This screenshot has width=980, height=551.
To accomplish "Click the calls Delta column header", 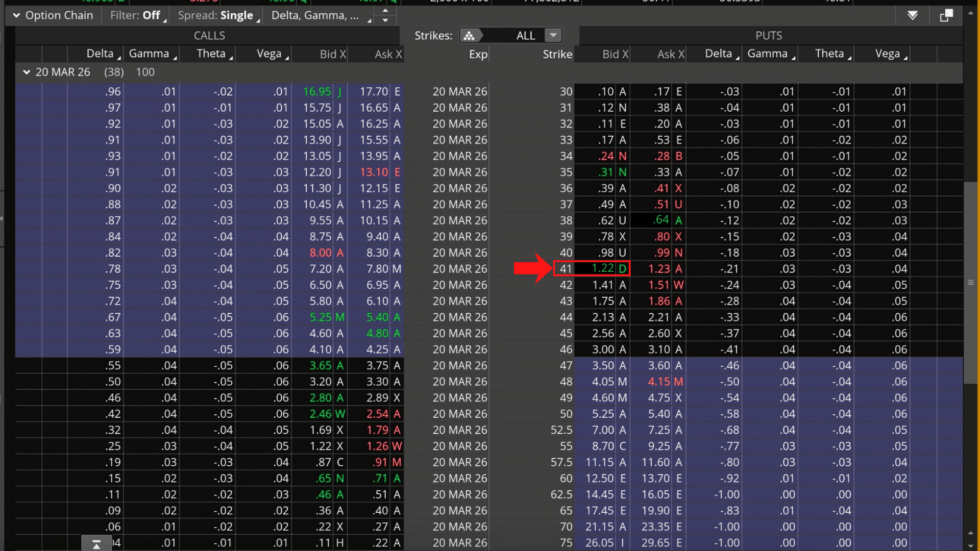I will 100,54.
